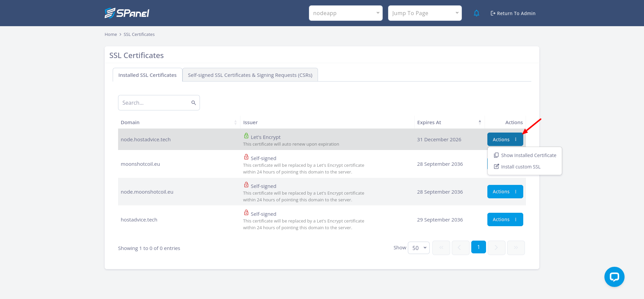
Task: Open the live chat bubble
Action: coord(614,277)
